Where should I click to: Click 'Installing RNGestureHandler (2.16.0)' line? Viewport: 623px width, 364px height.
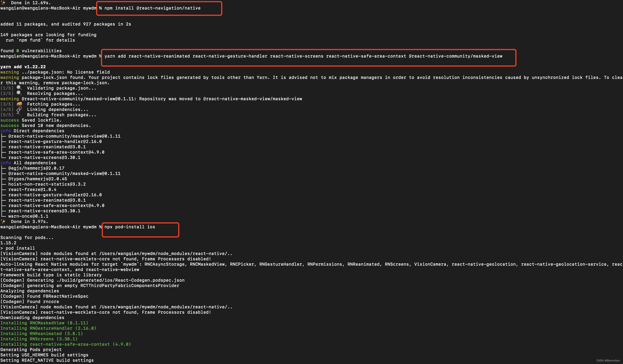click(x=48, y=328)
